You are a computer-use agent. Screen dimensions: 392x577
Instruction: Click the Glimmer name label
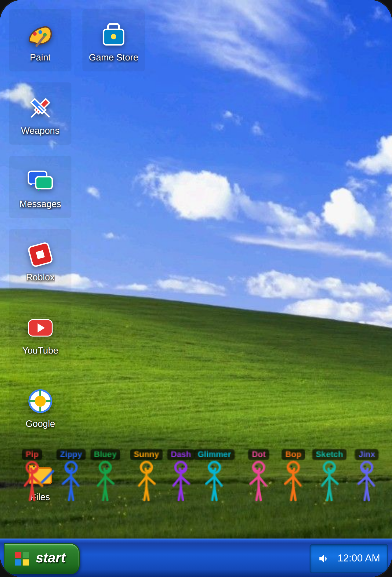[214, 454]
